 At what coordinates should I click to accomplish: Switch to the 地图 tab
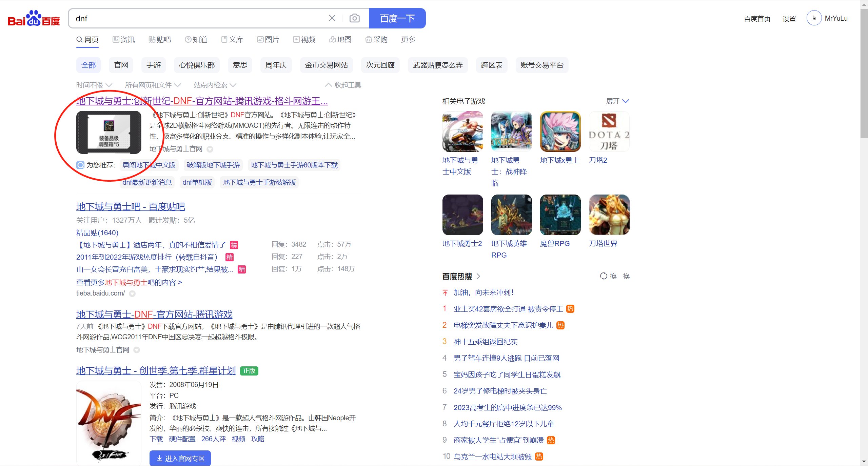pyautogui.click(x=340, y=40)
